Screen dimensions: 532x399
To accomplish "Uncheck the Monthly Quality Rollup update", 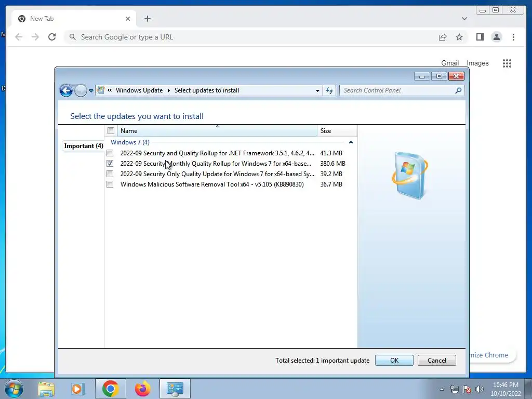I will point(110,164).
